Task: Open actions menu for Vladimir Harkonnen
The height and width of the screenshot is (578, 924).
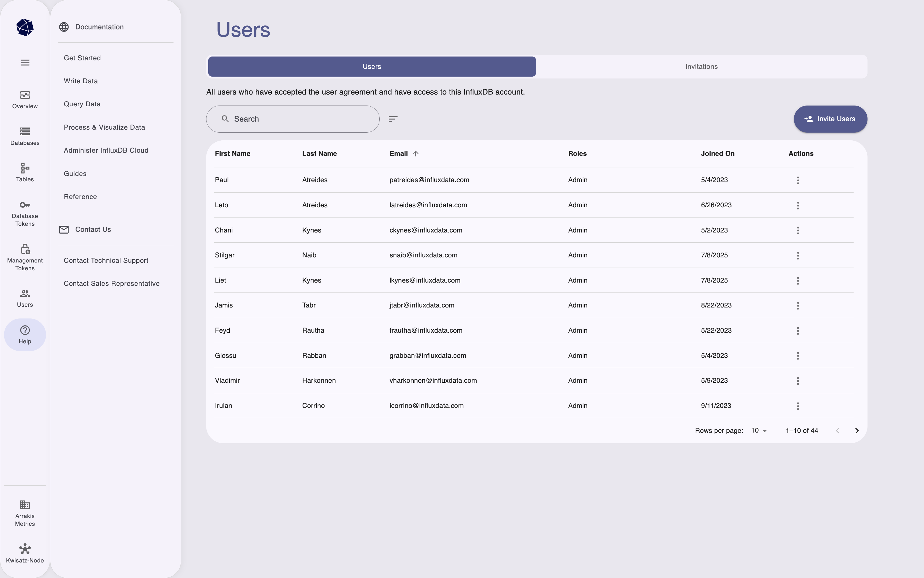Action: tap(798, 381)
